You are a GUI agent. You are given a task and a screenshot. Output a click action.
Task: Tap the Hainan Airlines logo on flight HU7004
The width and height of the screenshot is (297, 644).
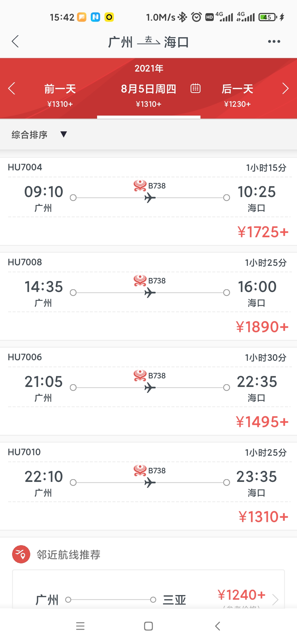tap(140, 185)
